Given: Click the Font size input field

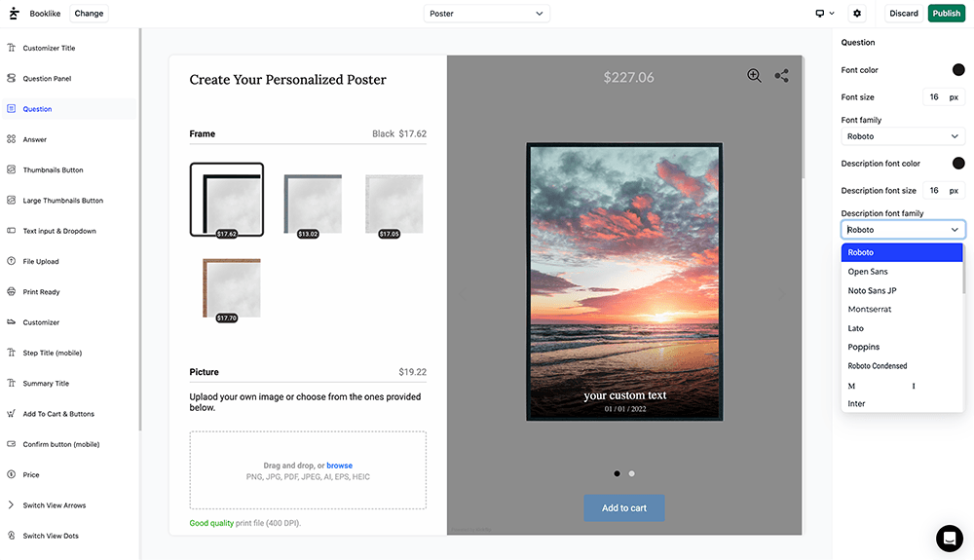Looking at the screenshot, I should click(x=934, y=97).
